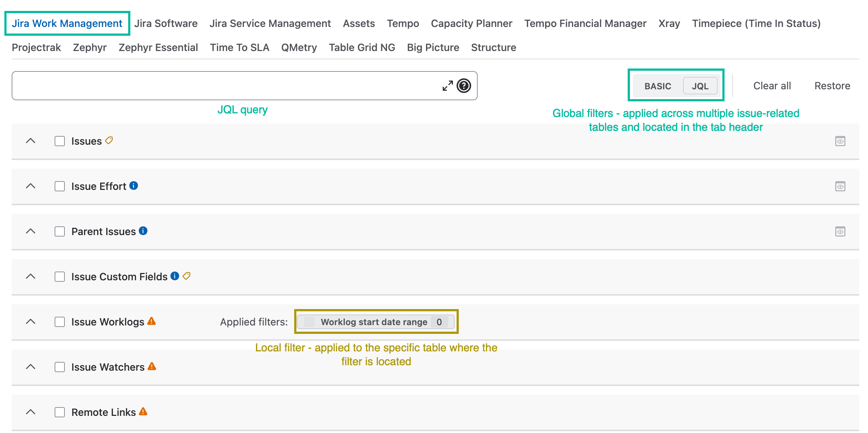
Task: Check the Issue Custom Fields checkbox
Action: point(60,277)
